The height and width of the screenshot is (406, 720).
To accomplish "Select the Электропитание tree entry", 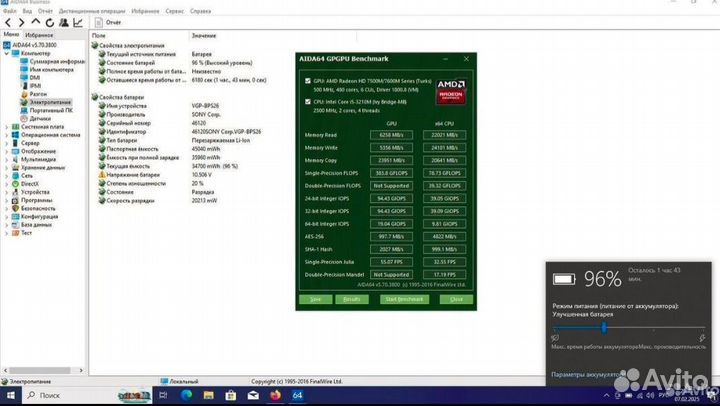I will (46, 102).
